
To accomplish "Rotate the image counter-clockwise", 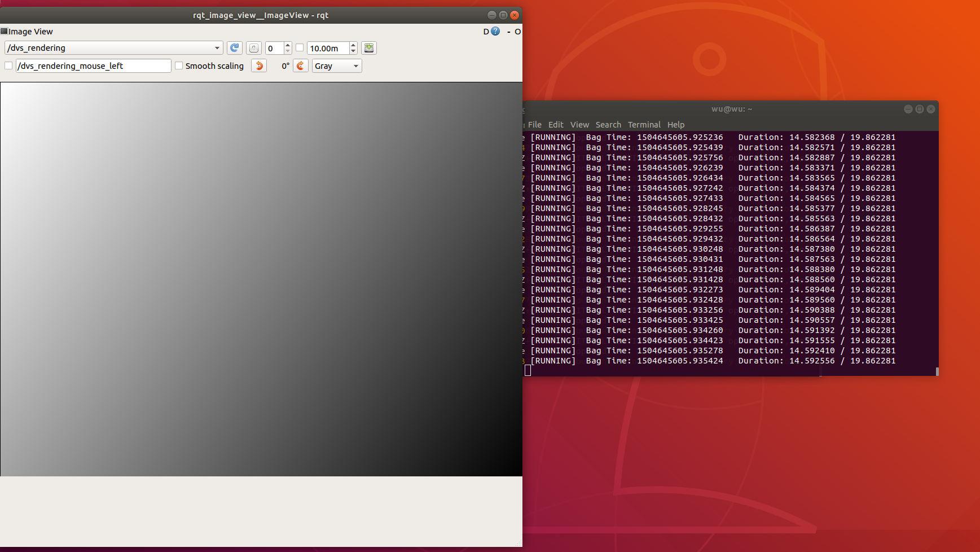I will click(x=258, y=65).
